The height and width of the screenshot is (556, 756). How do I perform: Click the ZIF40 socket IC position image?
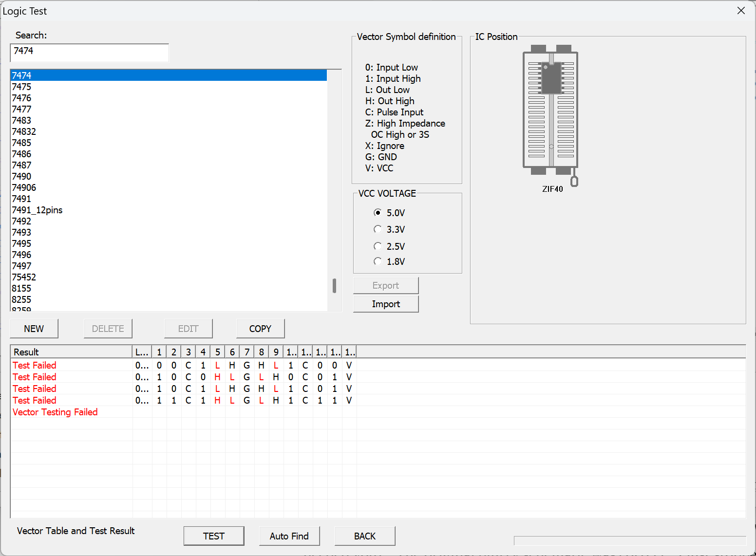click(x=550, y=111)
